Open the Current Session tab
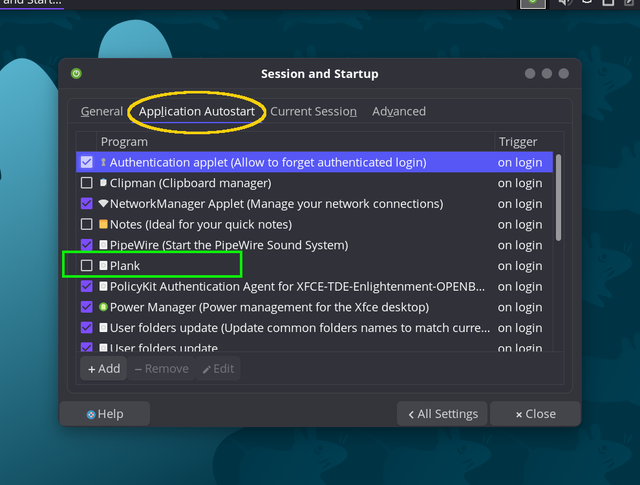The height and width of the screenshot is (485, 640). click(x=313, y=111)
